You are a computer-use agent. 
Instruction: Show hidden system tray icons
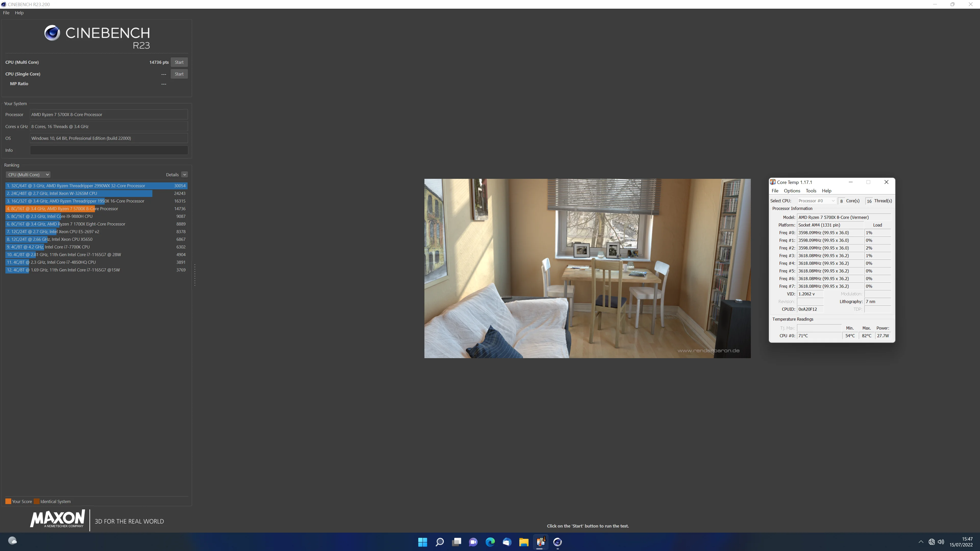921,542
